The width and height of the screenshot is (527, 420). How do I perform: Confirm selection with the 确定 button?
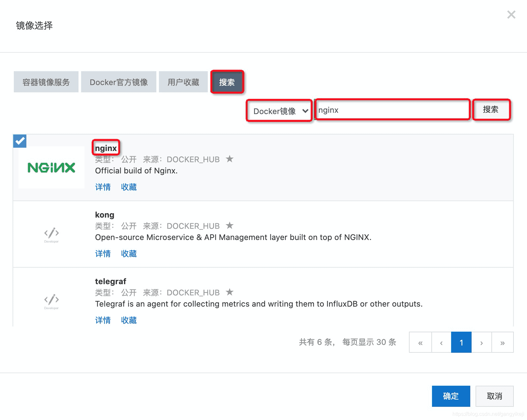[451, 396]
